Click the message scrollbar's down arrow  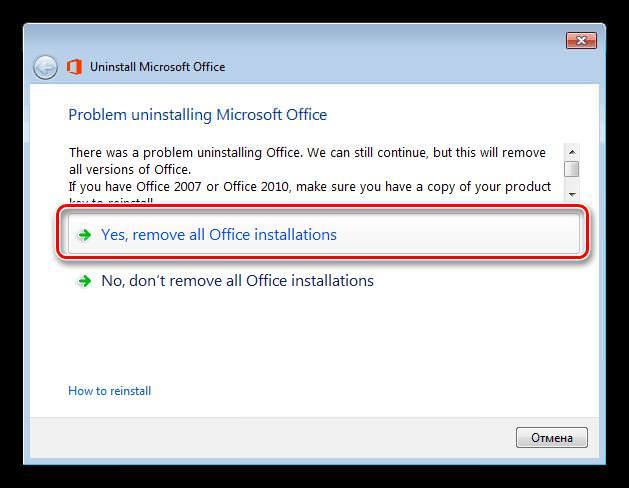tap(572, 194)
